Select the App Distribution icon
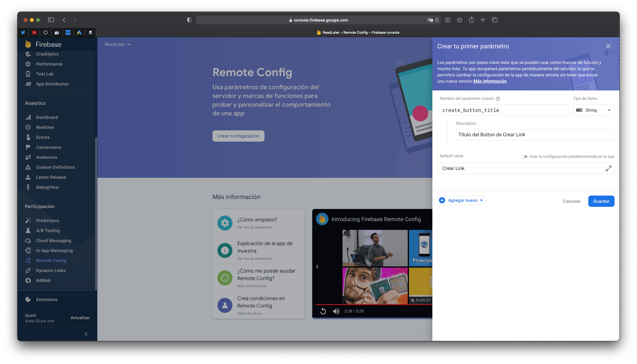The height and width of the screenshot is (364, 637). click(28, 84)
